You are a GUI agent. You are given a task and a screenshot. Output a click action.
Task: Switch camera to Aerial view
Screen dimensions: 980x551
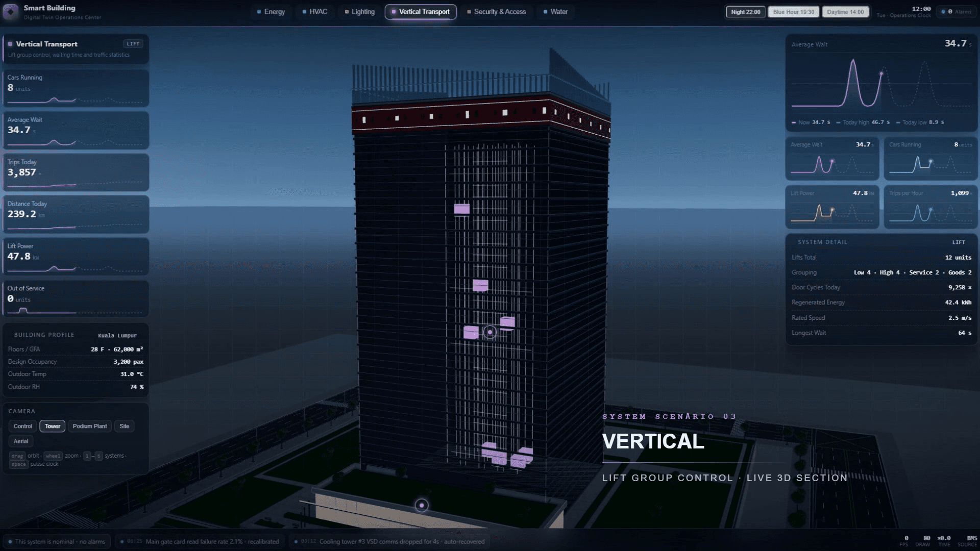click(21, 441)
